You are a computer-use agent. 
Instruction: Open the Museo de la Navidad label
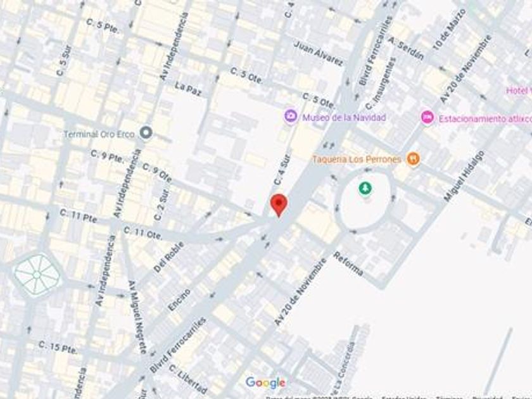tap(344, 118)
